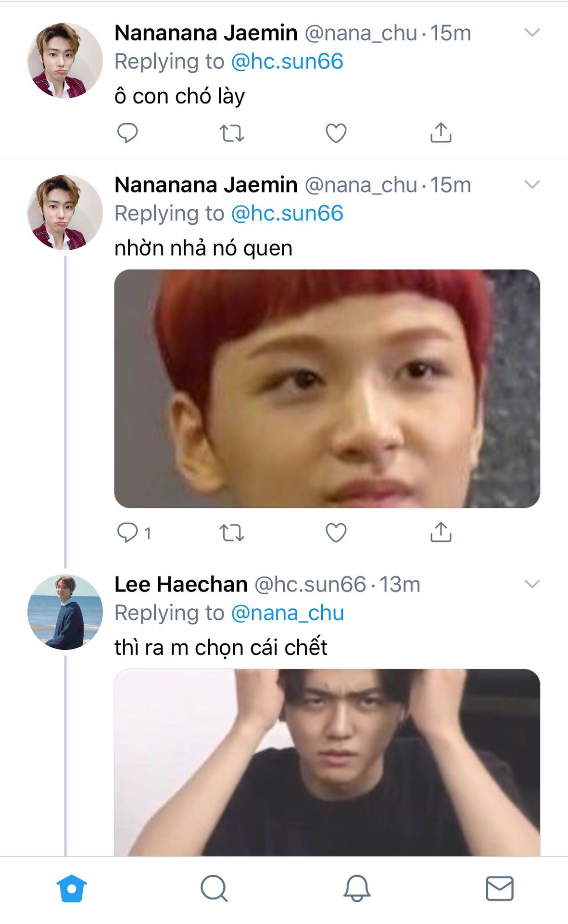
Task: Open replies on "nhờn nhả nó quen" tweet
Action: tap(128, 533)
